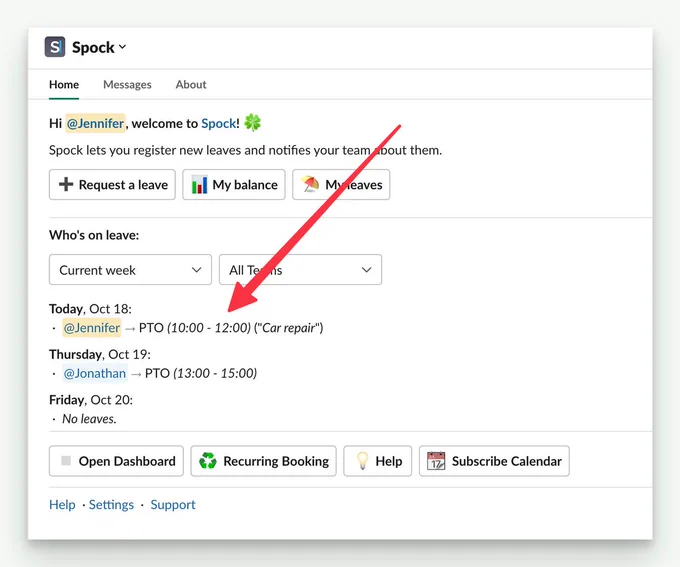Screen dimensions: 680x567
Task: Click the calendar icon on Subscribe Calendar
Action: (436, 461)
